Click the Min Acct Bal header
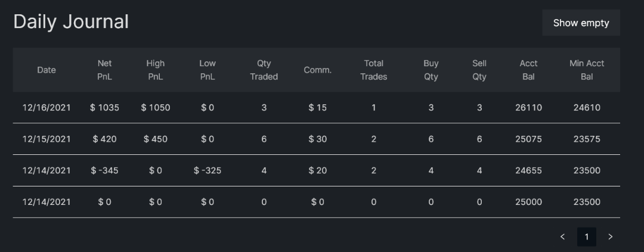The width and height of the screenshot is (644, 252). [587, 70]
